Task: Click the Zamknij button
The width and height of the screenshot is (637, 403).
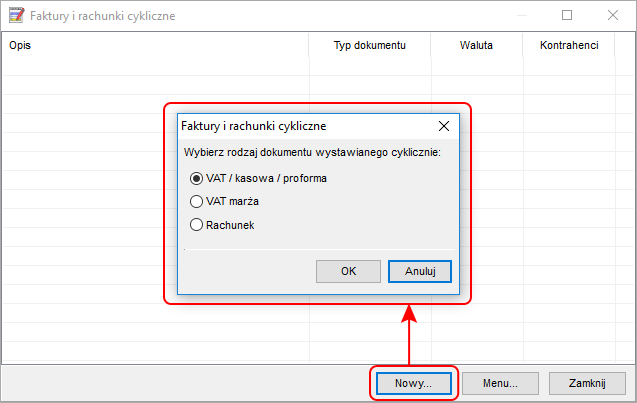Action: [x=587, y=383]
